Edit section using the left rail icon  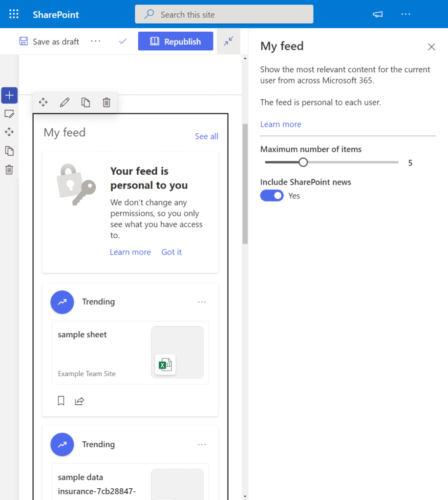point(9,114)
